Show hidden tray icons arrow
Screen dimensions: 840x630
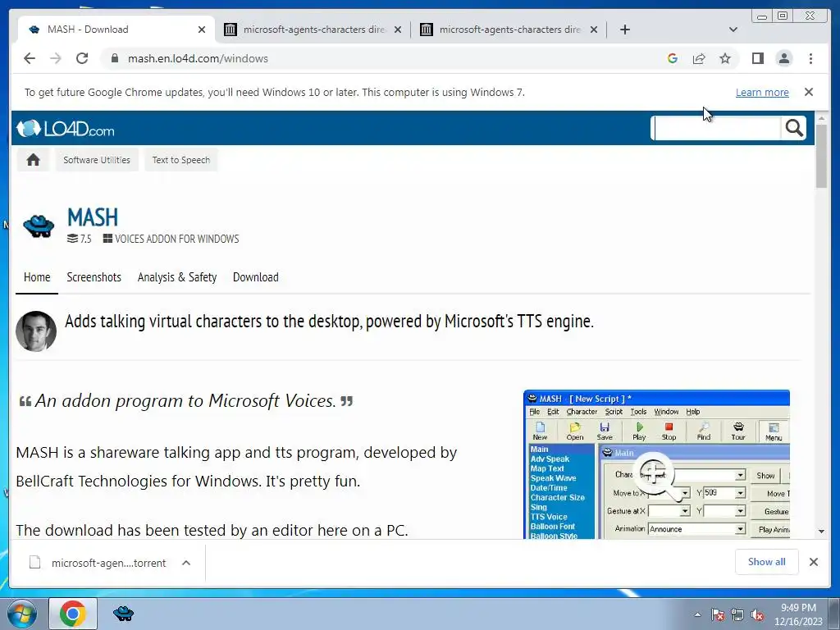coord(697,615)
